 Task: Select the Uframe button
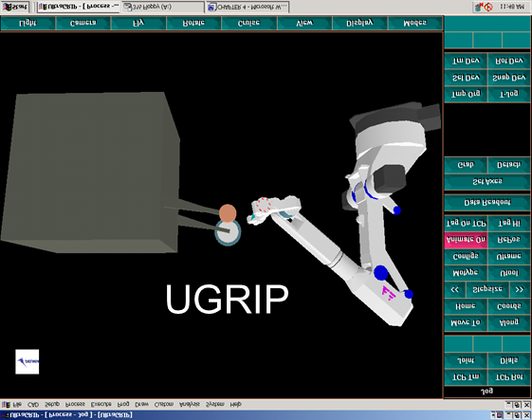pos(509,257)
